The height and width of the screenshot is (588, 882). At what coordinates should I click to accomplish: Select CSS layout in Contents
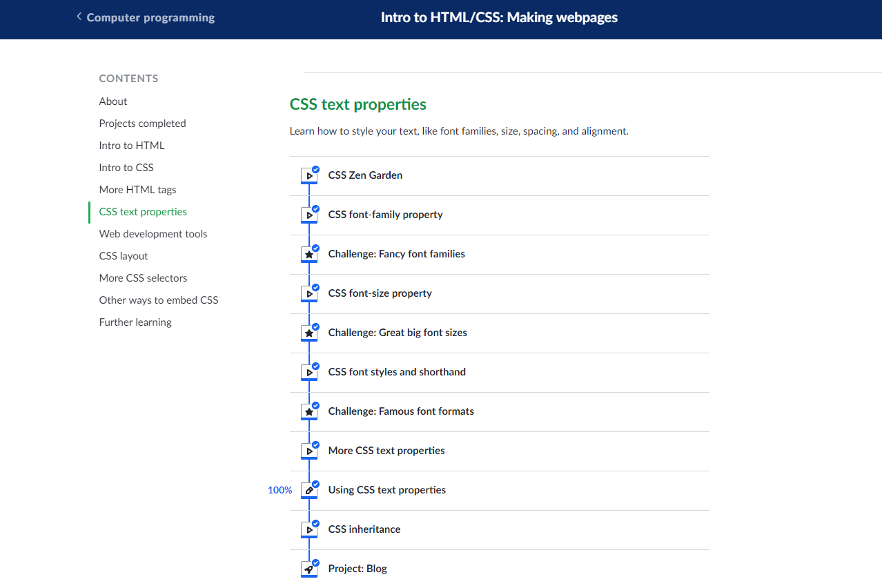(124, 256)
